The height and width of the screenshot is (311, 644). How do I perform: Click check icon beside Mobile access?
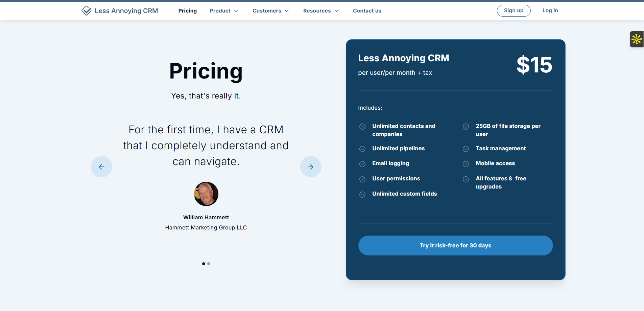click(x=466, y=164)
